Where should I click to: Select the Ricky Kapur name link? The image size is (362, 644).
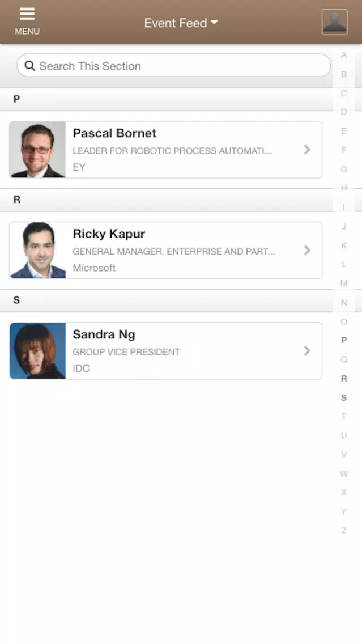click(x=109, y=234)
